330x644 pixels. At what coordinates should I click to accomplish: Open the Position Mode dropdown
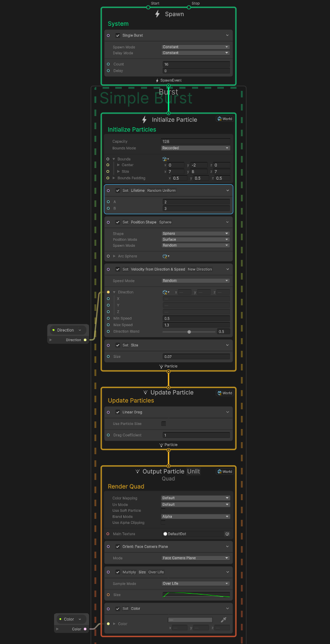coord(196,240)
